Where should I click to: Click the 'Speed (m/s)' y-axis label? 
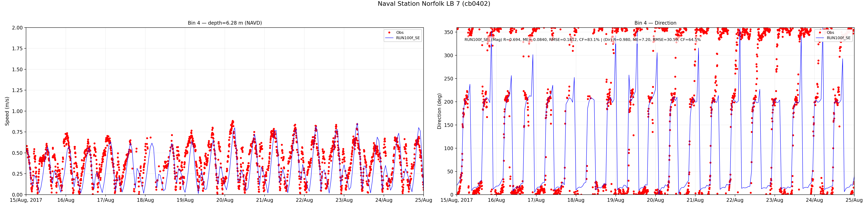click(7, 111)
